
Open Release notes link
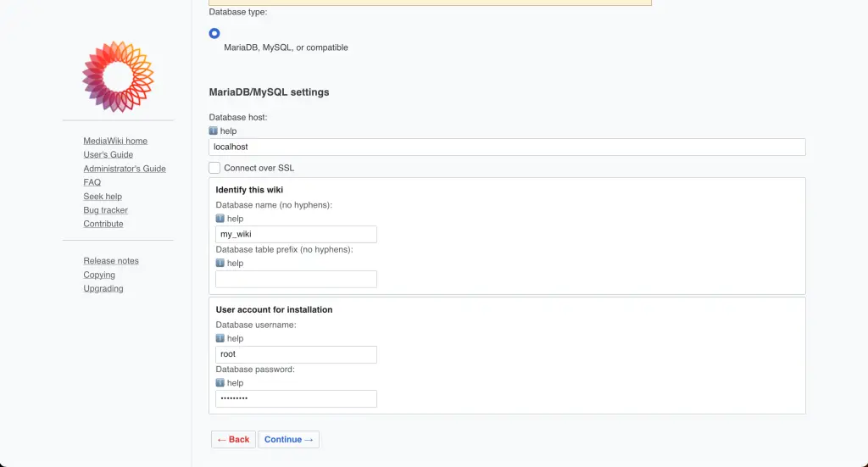coord(111,261)
